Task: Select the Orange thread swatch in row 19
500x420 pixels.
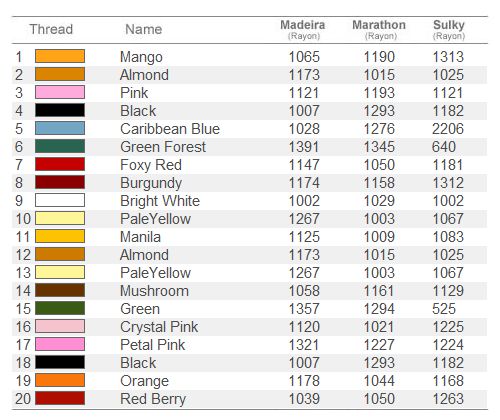Action: (60, 380)
